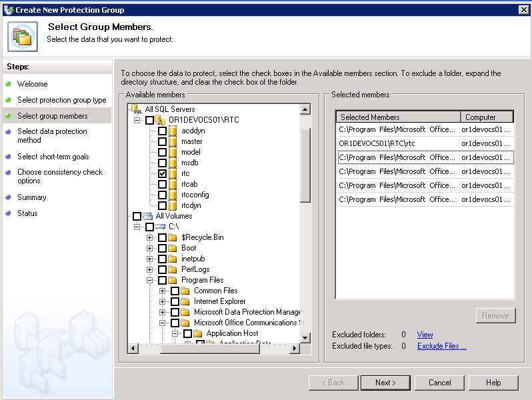Click the title bar application icon

tap(9, 10)
